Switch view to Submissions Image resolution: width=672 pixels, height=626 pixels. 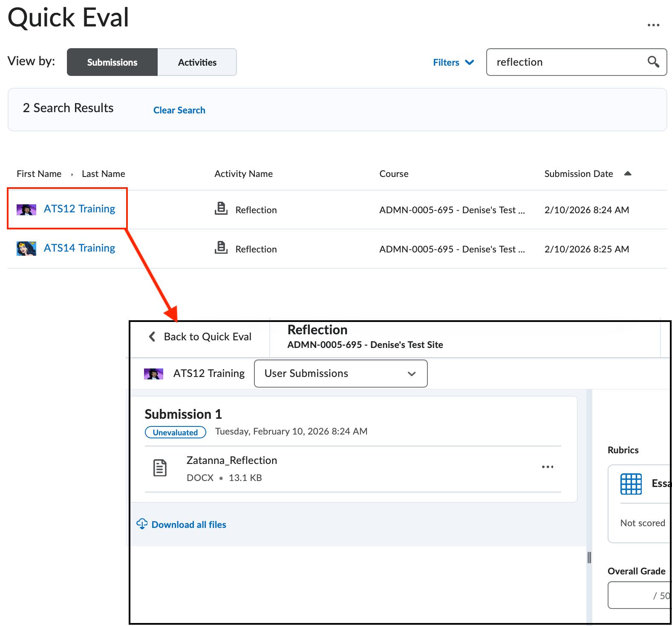click(112, 62)
